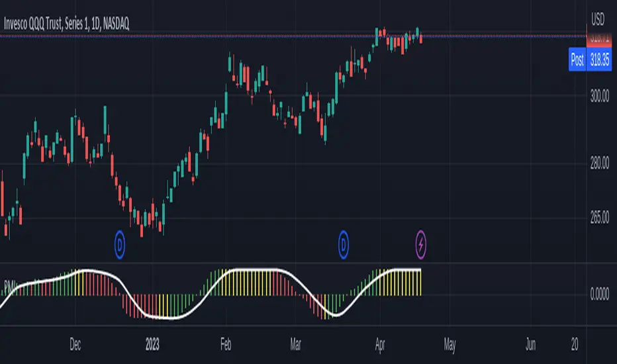
Task: Click the Post market label
Action: (577, 60)
